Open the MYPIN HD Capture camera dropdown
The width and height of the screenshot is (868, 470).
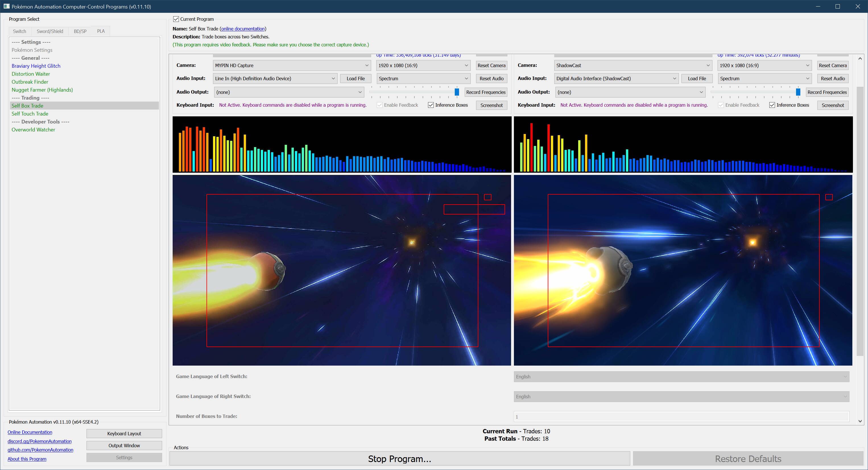(x=292, y=65)
